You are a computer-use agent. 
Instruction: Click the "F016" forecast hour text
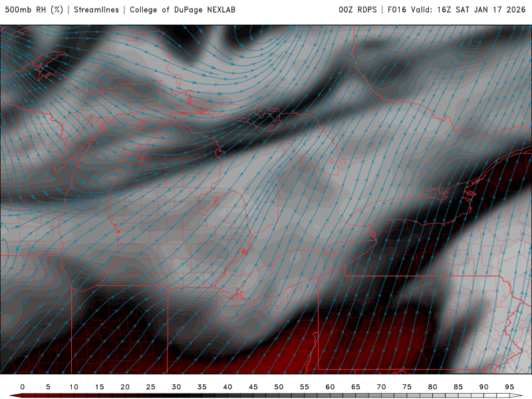click(x=396, y=9)
